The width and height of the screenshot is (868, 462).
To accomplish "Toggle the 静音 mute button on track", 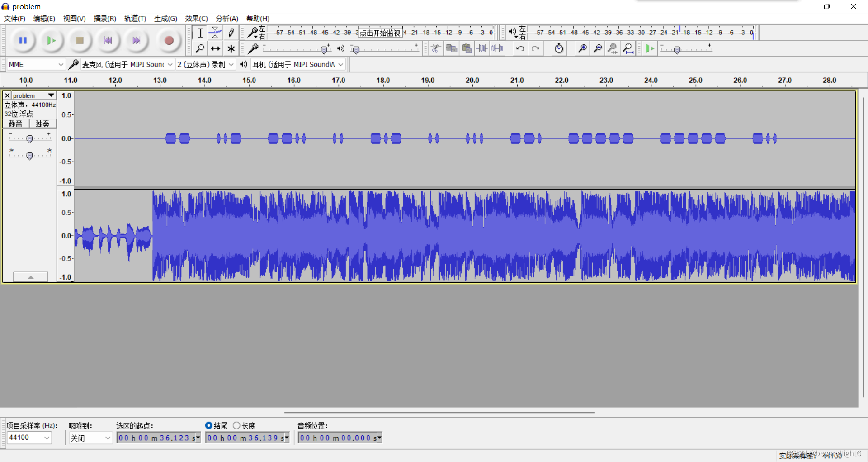I will point(15,124).
